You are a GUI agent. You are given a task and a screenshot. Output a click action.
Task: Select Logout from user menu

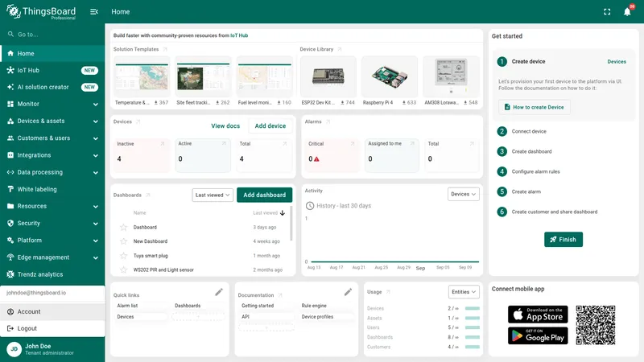(x=52, y=328)
